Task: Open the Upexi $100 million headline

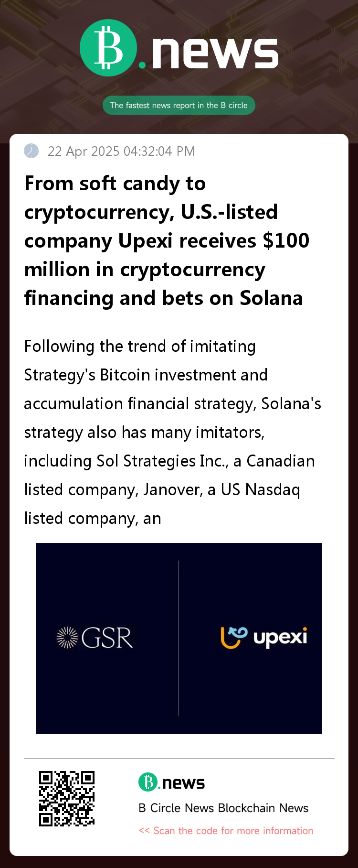Action: pyautogui.click(x=167, y=240)
